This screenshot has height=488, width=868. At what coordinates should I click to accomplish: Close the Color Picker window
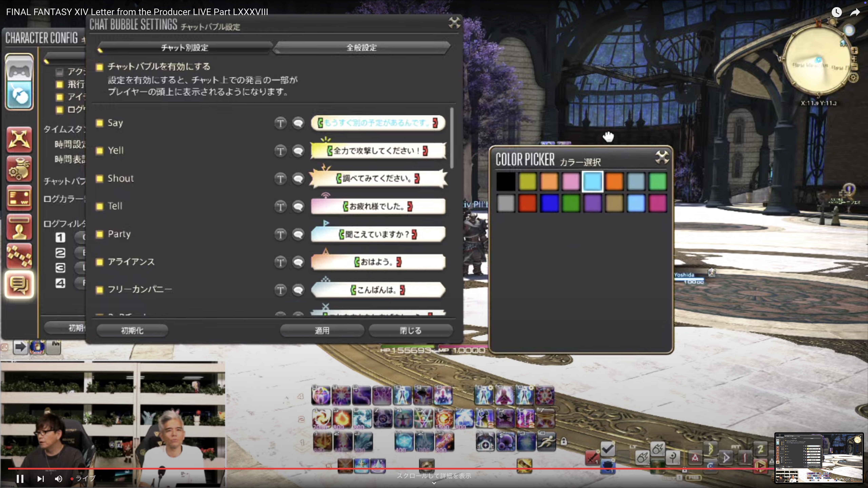662,157
